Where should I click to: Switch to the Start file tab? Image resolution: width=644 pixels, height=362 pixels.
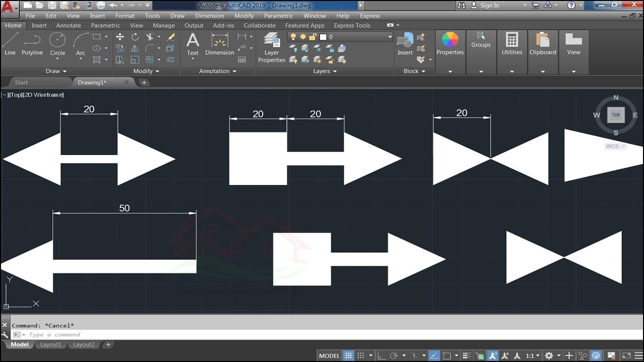(x=21, y=82)
